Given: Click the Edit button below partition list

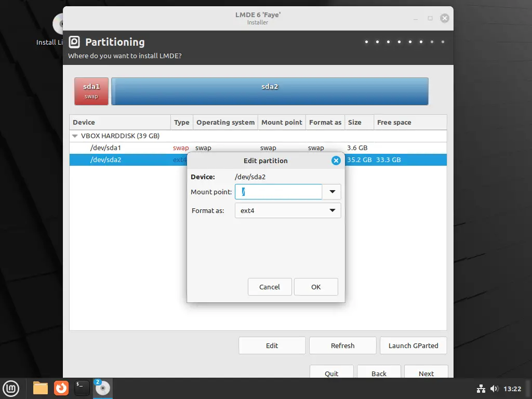Looking at the screenshot, I should click(x=272, y=345).
